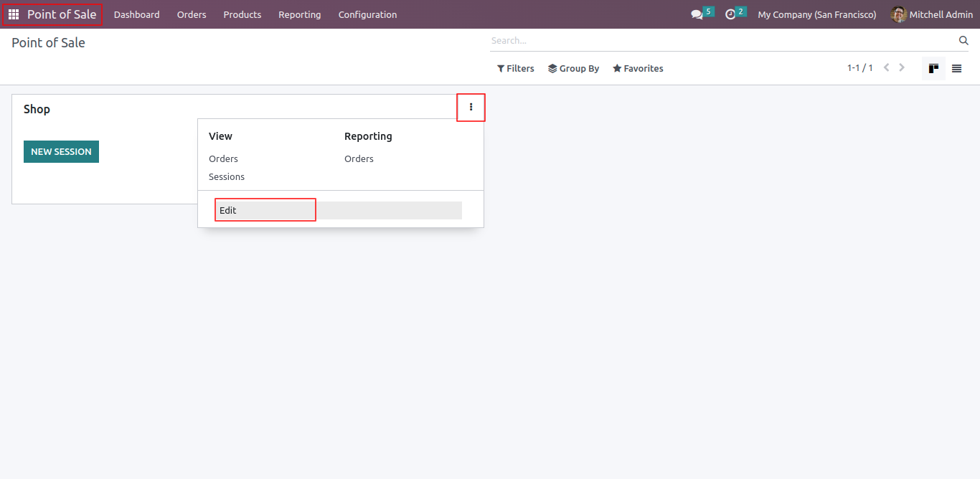Click the search magnifier icon
The width and height of the screenshot is (980, 479).
pos(963,41)
